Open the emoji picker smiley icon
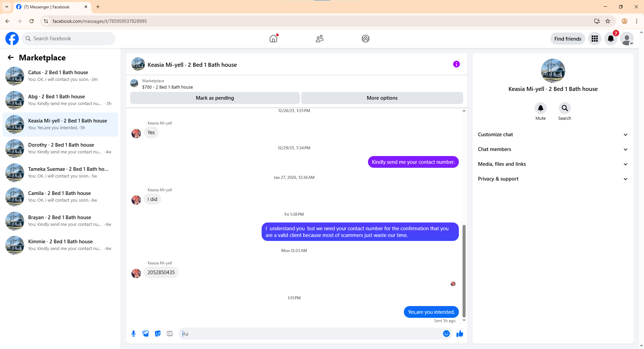 [446, 334]
